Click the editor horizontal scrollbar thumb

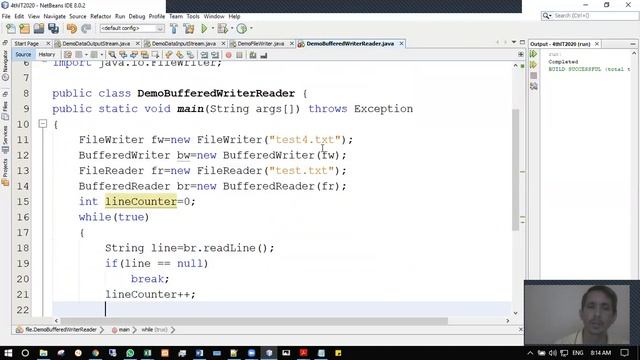pyautogui.click(x=253, y=321)
